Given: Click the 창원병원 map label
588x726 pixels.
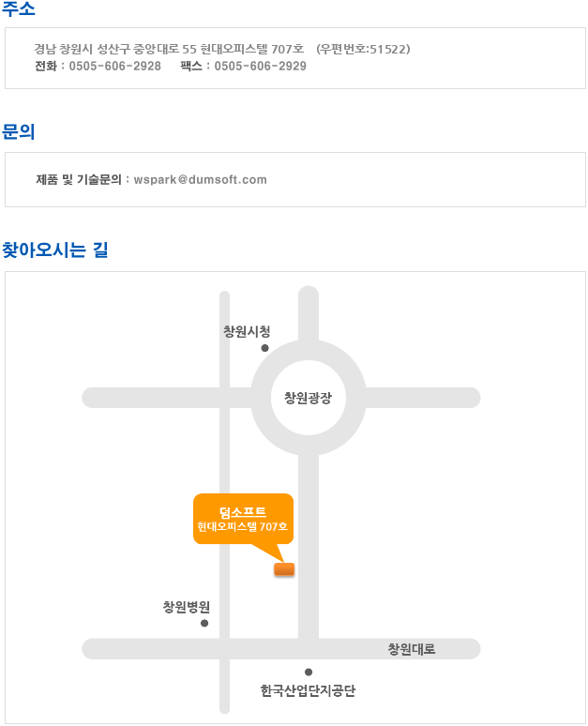Looking at the screenshot, I should click(186, 607).
